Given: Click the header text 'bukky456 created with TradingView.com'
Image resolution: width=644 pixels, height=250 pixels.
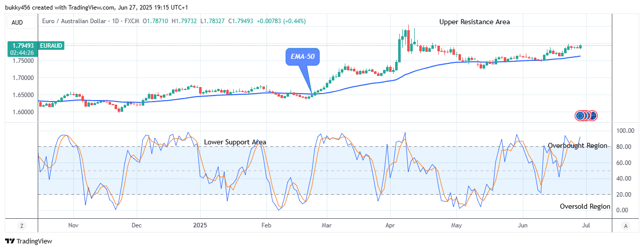Looking at the screenshot, I should tap(59, 9).
